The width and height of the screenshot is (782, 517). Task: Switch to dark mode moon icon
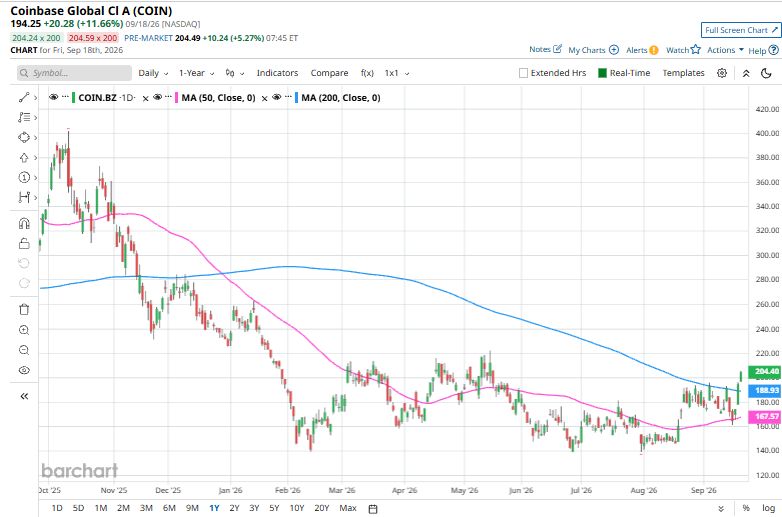[x=766, y=73]
